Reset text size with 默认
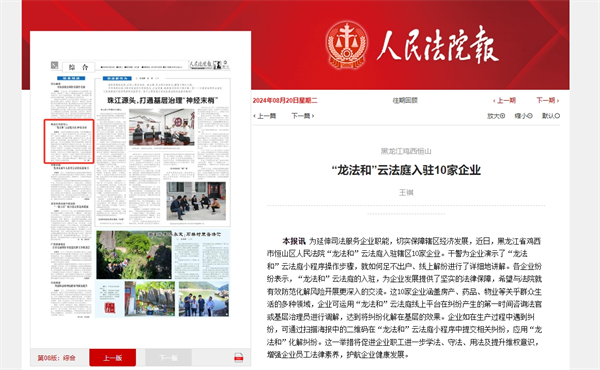 (x=551, y=116)
